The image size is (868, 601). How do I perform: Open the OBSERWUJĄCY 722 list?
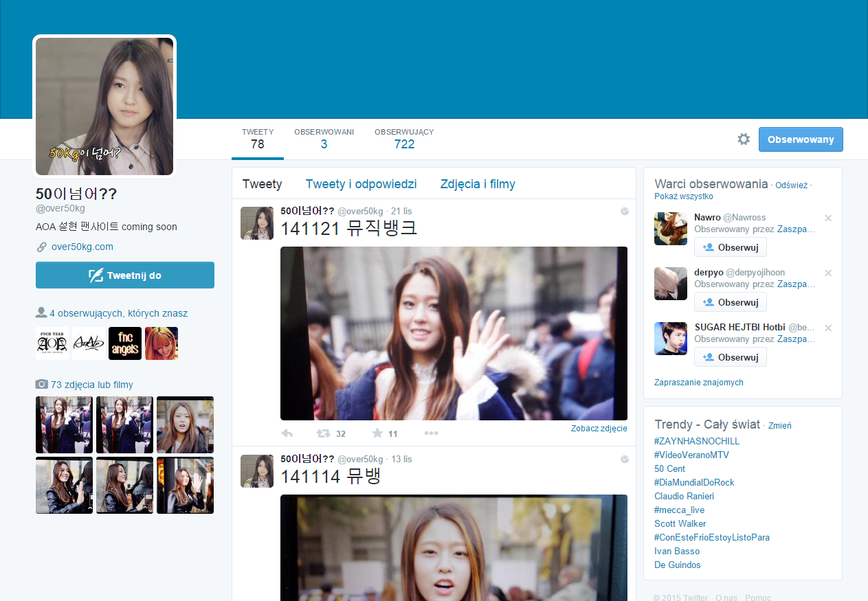pos(404,139)
